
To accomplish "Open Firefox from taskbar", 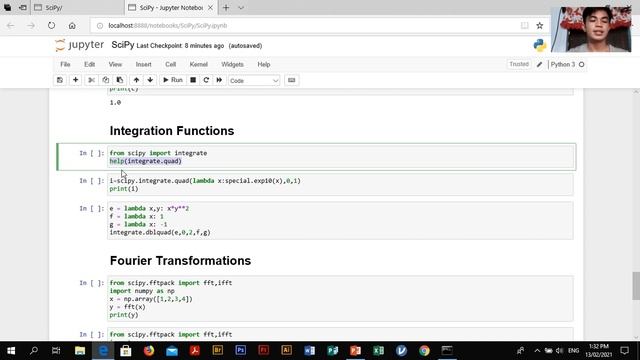I will [x=149, y=351].
